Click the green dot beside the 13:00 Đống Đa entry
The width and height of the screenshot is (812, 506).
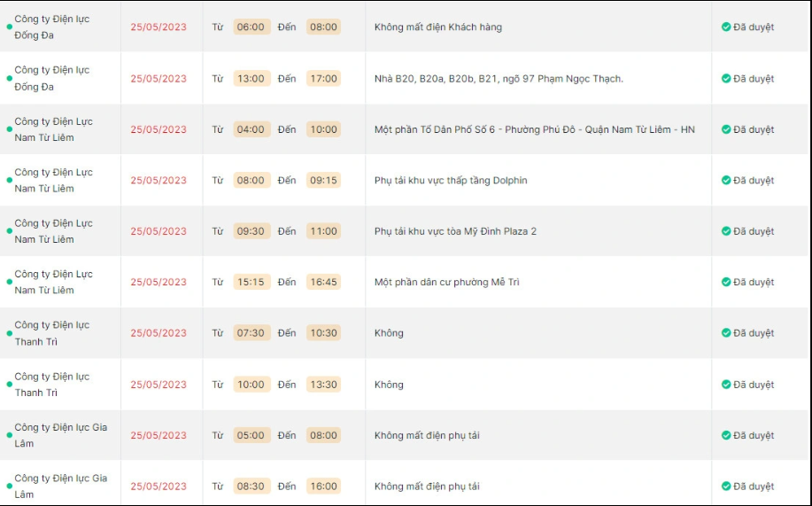[x=10, y=79]
